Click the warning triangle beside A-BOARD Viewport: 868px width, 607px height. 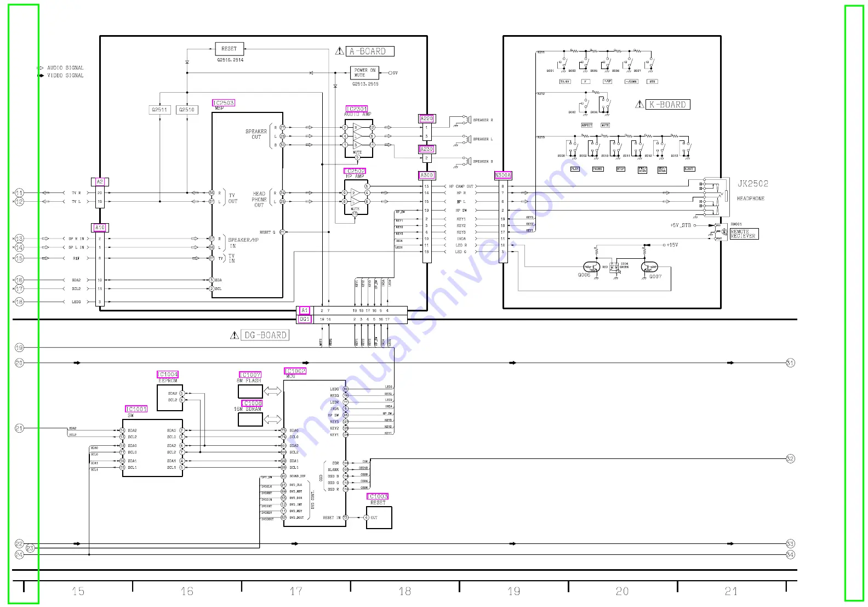(x=340, y=51)
